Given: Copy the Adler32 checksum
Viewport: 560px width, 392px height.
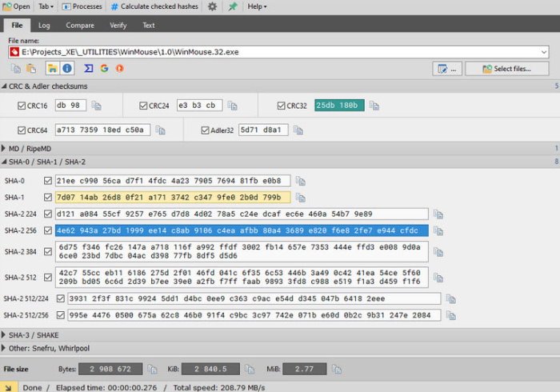Looking at the screenshot, I should [x=298, y=130].
